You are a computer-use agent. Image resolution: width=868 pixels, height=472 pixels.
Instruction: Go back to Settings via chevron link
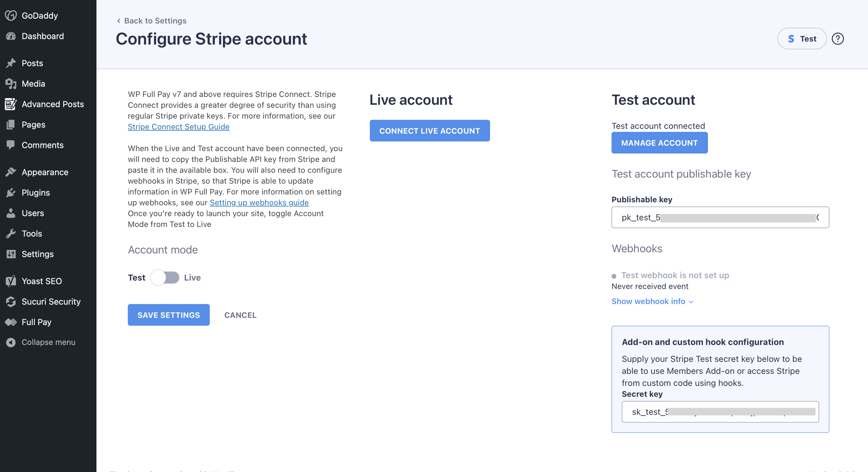pyautogui.click(x=151, y=21)
